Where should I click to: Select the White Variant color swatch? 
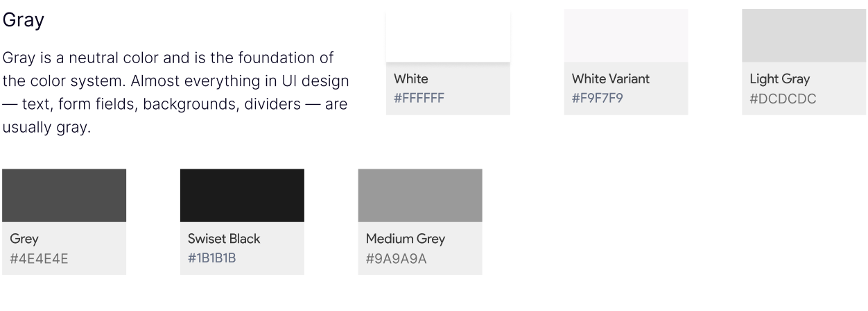tap(625, 35)
